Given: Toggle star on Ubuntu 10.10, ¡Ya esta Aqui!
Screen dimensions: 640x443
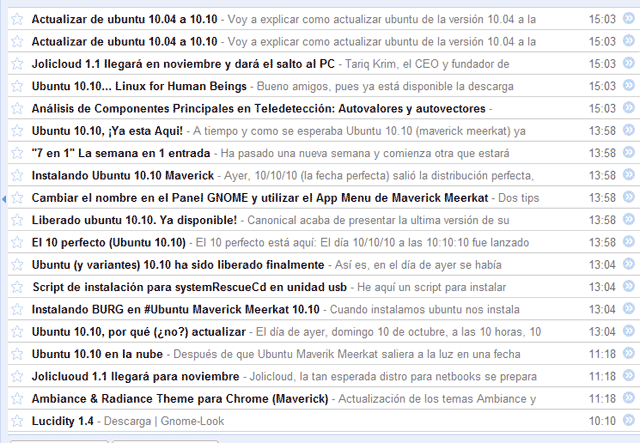Looking at the screenshot, I should [x=17, y=131].
